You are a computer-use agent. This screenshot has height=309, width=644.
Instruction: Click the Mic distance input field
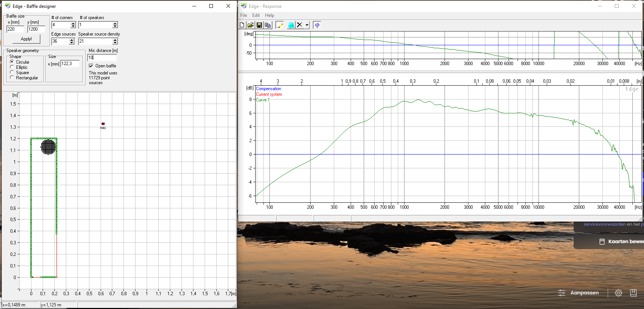(102, 58)
